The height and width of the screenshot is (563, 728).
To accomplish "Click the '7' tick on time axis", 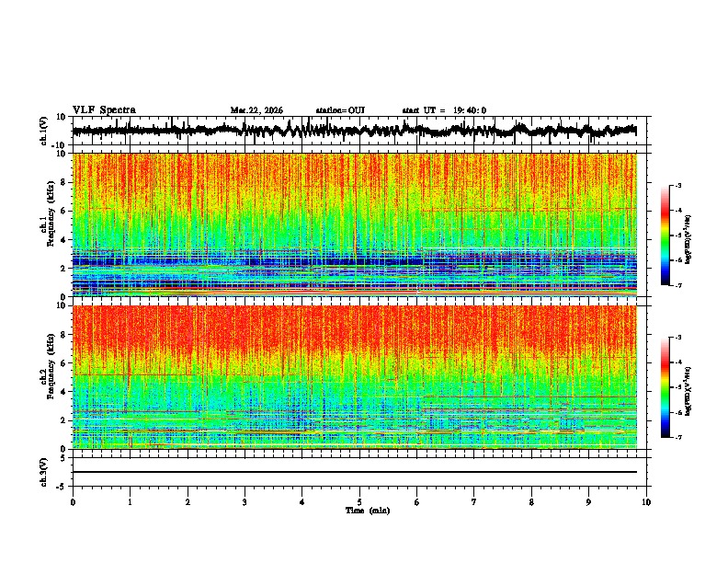I will pyautogui.click(x=474, y=502).
